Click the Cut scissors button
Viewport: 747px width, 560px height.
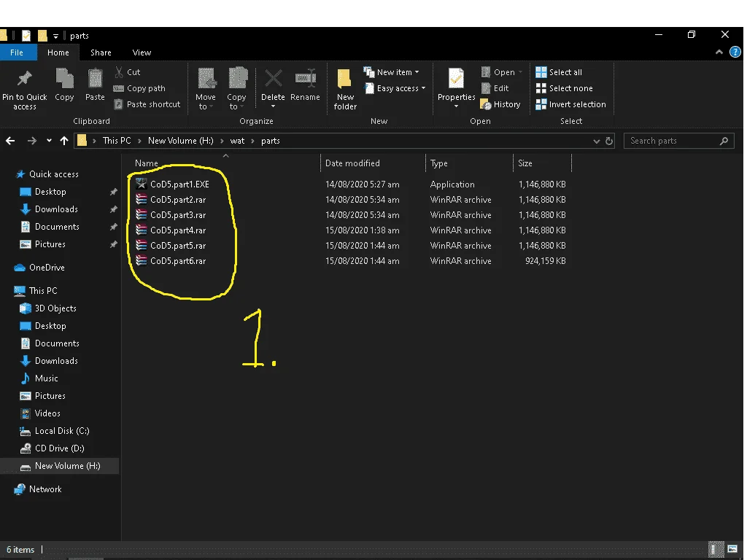click(127, 72)
